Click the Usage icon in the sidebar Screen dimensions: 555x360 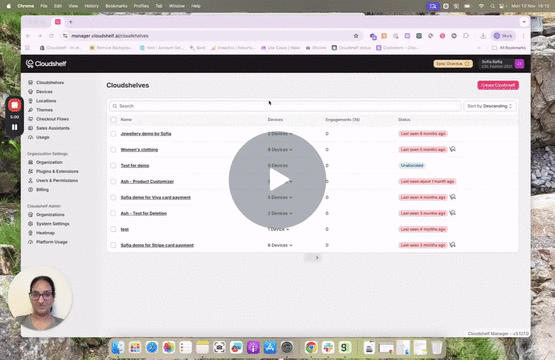(30, 137)
